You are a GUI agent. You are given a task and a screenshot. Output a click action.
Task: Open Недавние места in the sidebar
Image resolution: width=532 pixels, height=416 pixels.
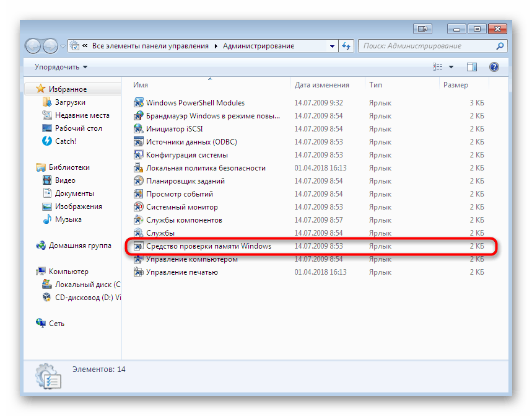pyautogui.click(x=82, y=115)
